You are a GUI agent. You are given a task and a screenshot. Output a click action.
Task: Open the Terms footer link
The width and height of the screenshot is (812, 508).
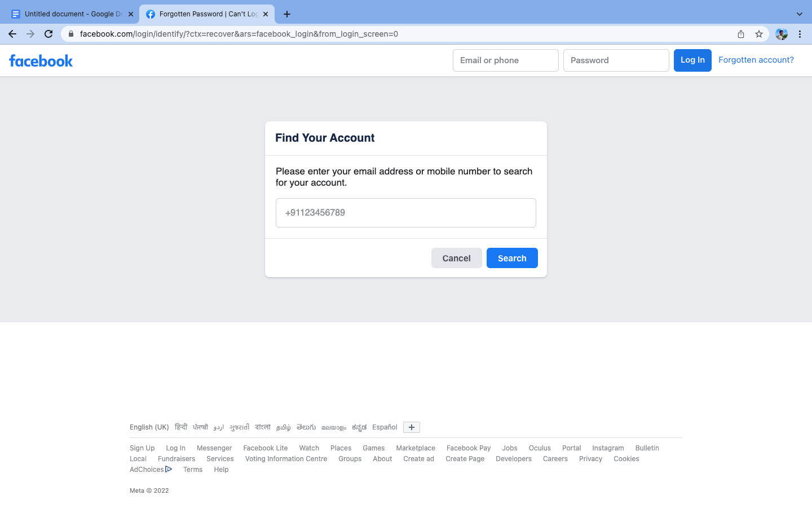pos(193,470)
